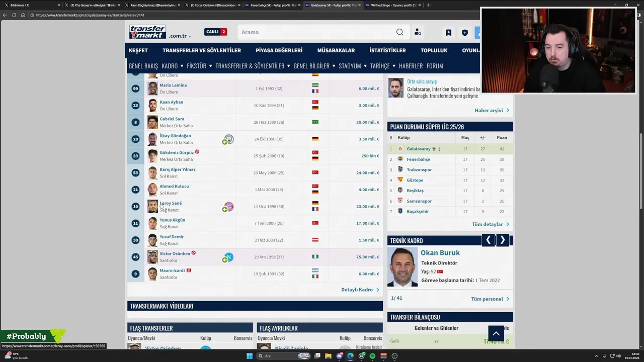The height and width of the screenshot is (362, 644).
Task: Click the back-to-top arrow button
Action: pyautogui.click(x=496, y=333)
